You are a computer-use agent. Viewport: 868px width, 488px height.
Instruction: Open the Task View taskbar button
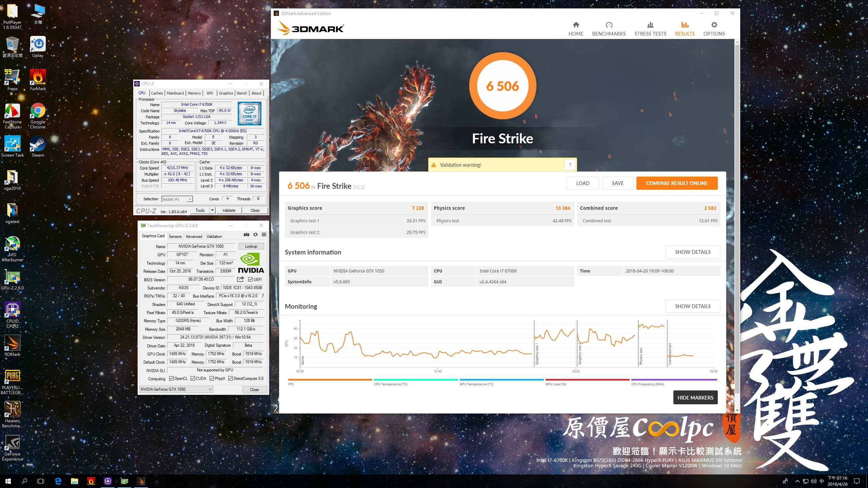pos(41,481)
